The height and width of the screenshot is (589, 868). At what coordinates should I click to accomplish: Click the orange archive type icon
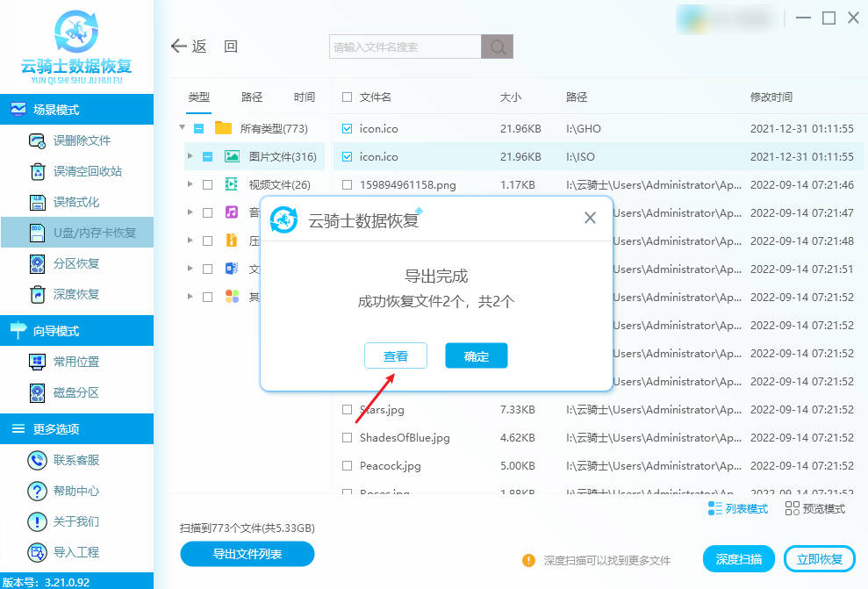[x=232, y=241]
